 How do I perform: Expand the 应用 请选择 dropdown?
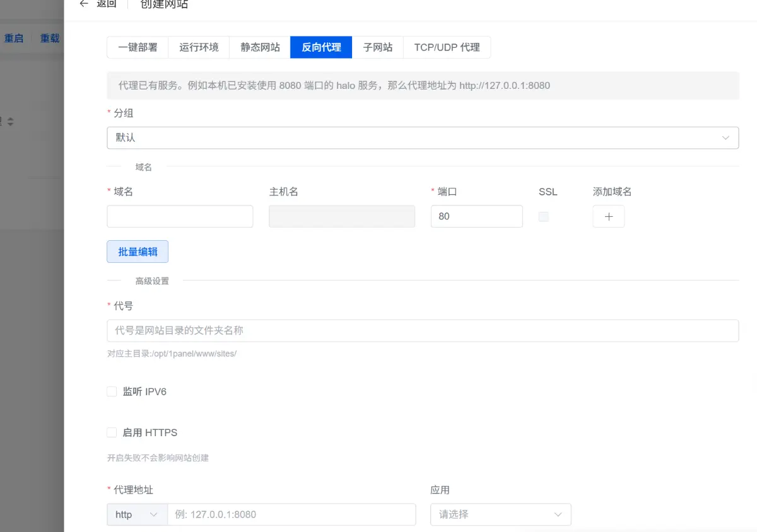[x=500, y=514]
